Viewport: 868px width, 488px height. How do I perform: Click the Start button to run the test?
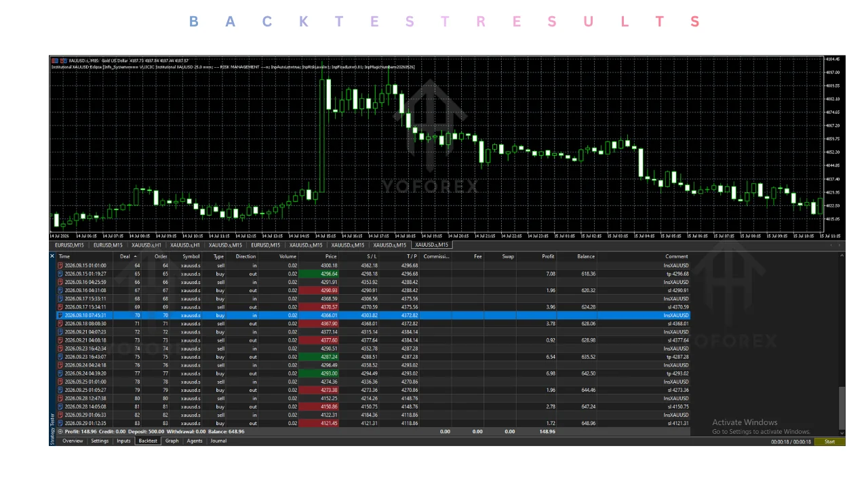pos(829,441)
